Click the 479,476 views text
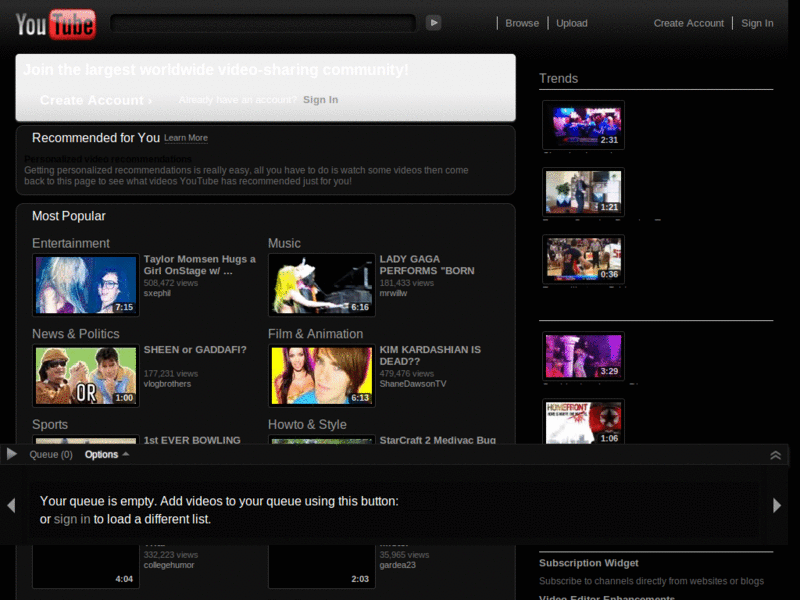Image resolution: width=800 pixels, height=600 pixels. pos(407,374)
